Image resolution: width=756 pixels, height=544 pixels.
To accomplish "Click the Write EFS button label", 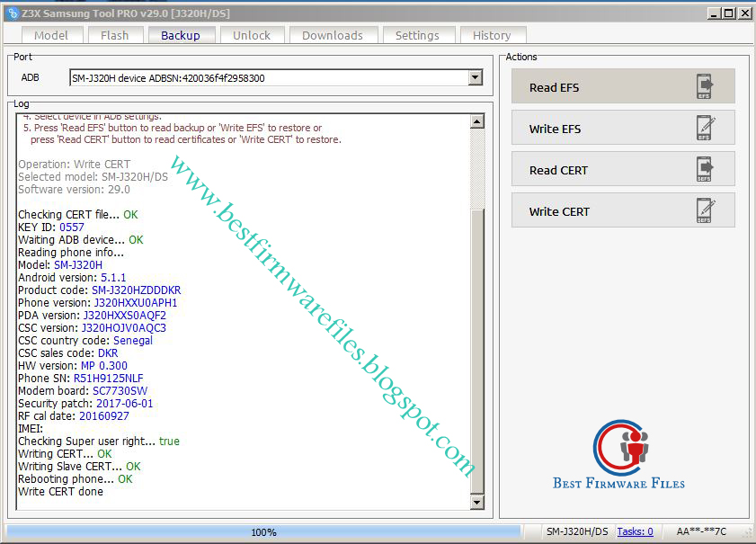I will (555, 129).
